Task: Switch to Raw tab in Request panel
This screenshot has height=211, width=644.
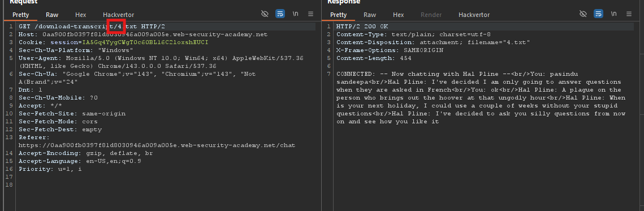Action: pos(52,15)
